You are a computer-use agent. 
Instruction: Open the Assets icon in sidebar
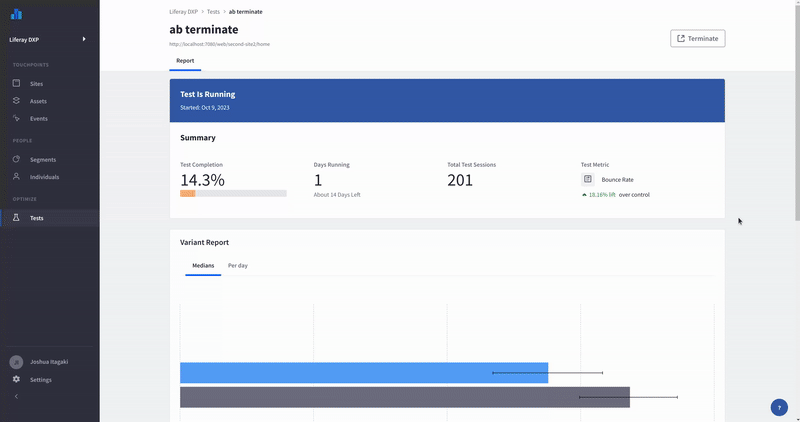(16, 101)
